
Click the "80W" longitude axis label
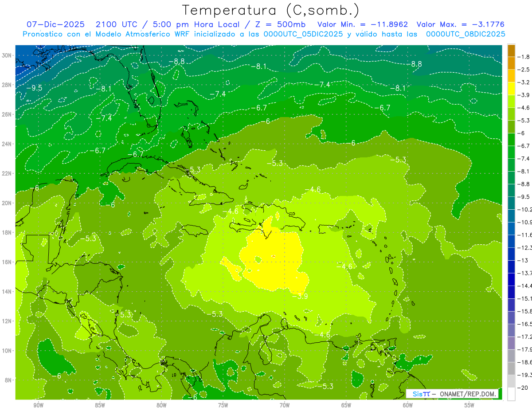[x=161, y=405]
